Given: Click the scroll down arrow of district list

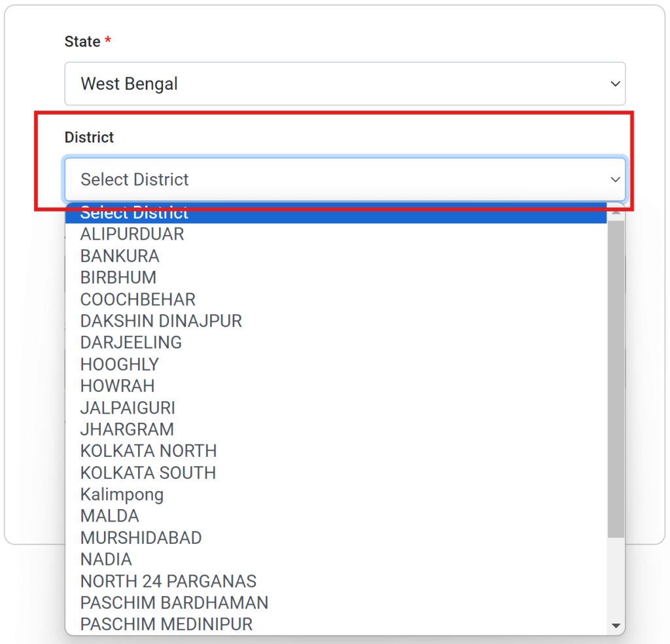Looking at the screenshot, I should pyautogui.click(x=615, y=626).
